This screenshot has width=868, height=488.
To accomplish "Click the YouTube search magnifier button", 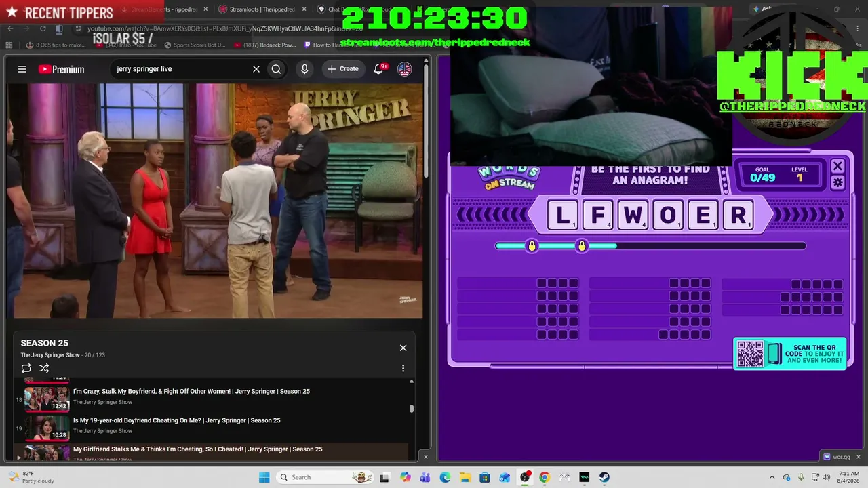I will pyautogui.click(x=276, y=69).
